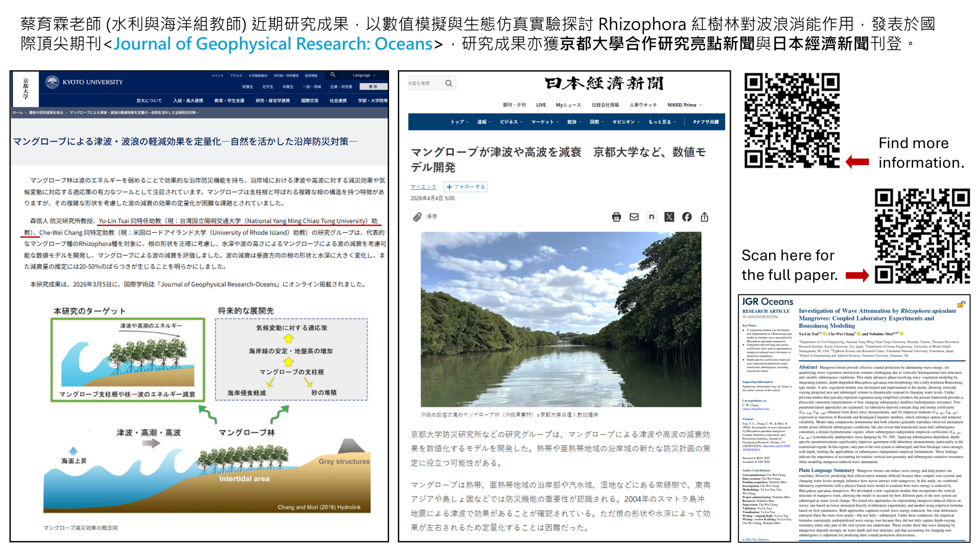Click the 'Scan here for the full paper' QR code
The width and height of the screenshot is (980, 551).
922,236
